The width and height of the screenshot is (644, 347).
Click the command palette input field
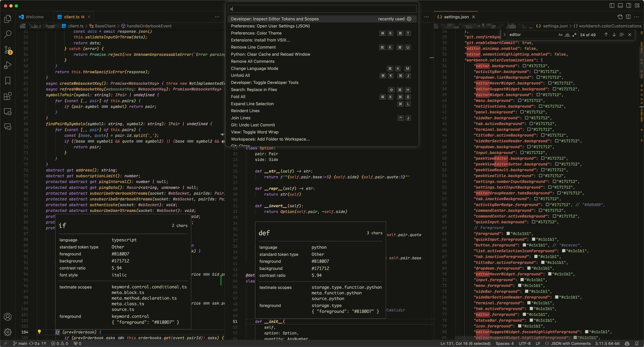point(322,9)
